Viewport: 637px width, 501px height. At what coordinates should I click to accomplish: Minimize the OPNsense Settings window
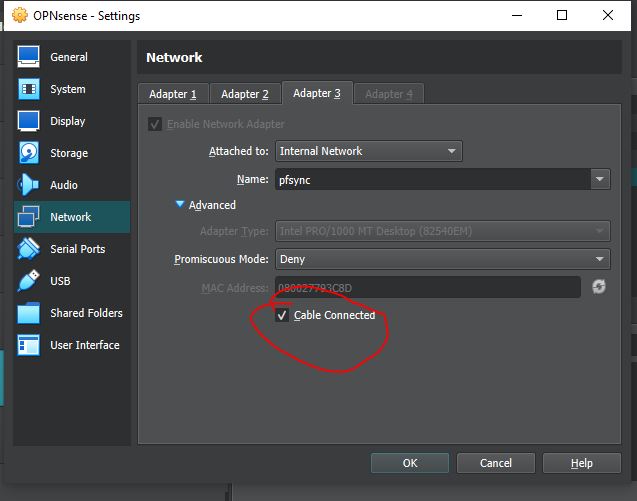(517, 15)
